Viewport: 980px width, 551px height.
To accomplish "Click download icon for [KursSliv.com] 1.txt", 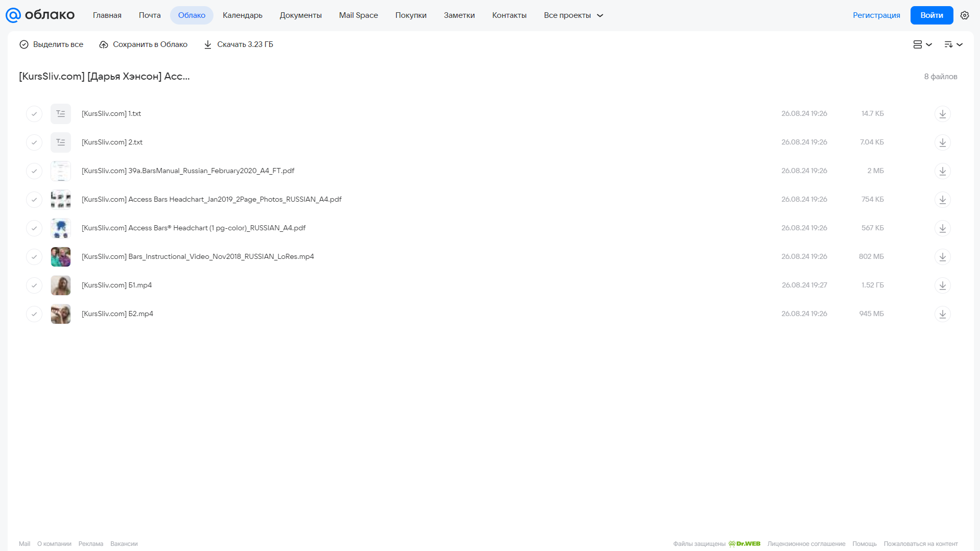I will pos(942,114).
